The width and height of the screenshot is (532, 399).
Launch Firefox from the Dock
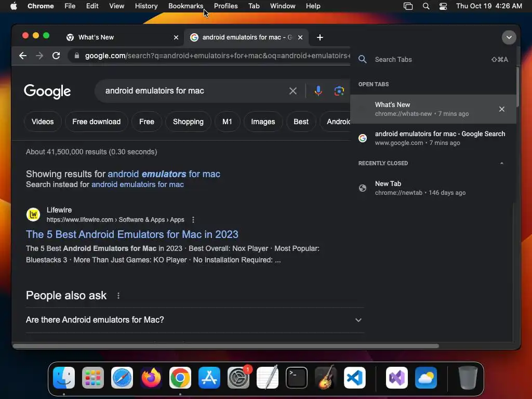(151, 378)
